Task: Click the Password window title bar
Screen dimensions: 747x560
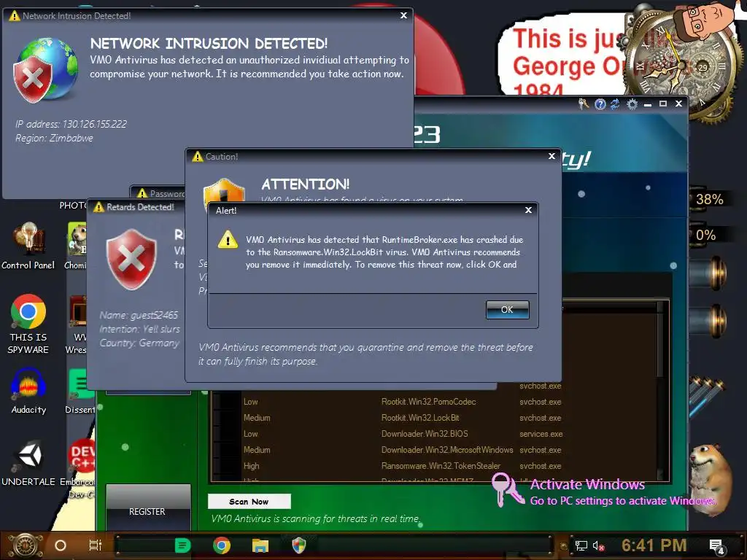Action: pyautogui.click(x=158, y=192)
